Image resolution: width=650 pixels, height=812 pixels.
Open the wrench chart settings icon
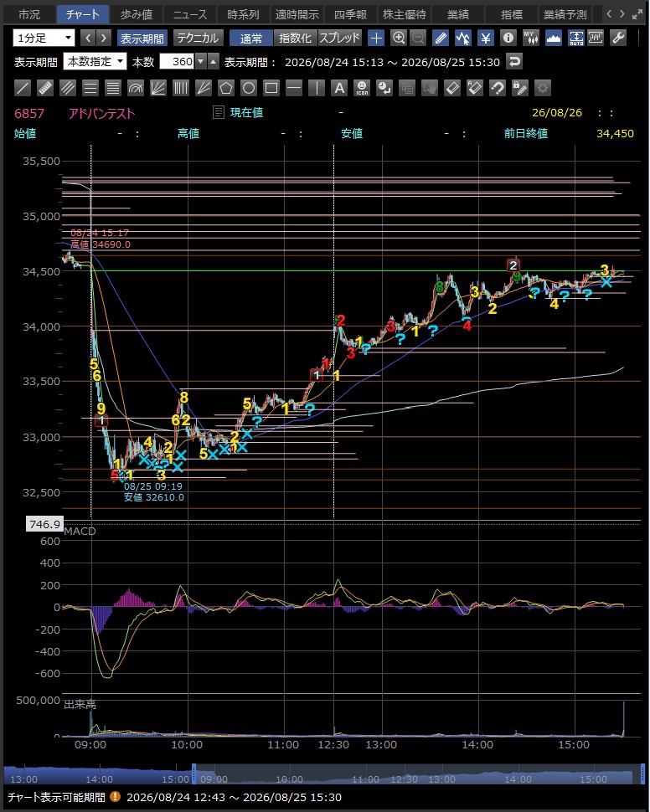[618, 38]
